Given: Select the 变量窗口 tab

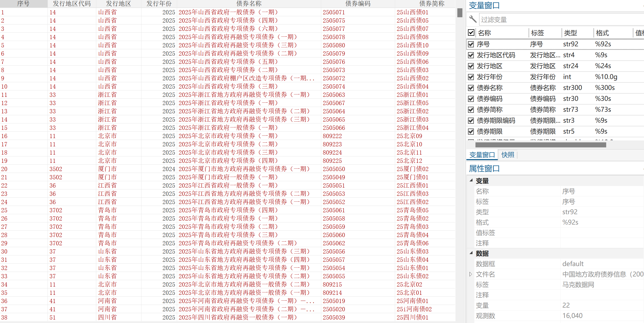Looking at the screenshot, I should (482, 155).
